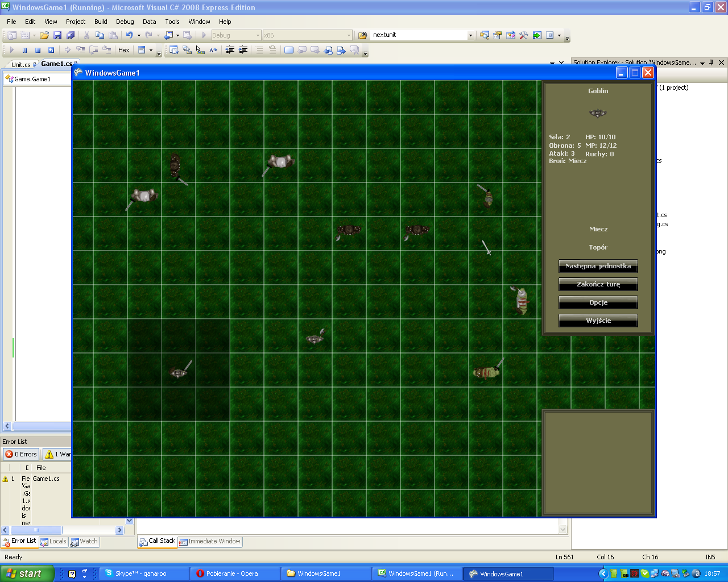The height and width of the screenshot is (582, 728).
Task: Click the Copy icon in the toolbar
Action: click(x=100, y=35)
